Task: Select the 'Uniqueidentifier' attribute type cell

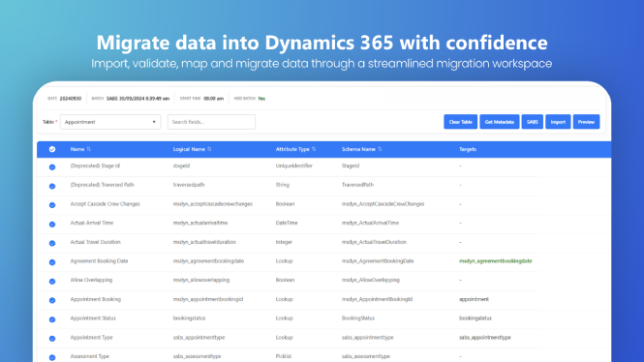Action: click(x=294, y=166)
